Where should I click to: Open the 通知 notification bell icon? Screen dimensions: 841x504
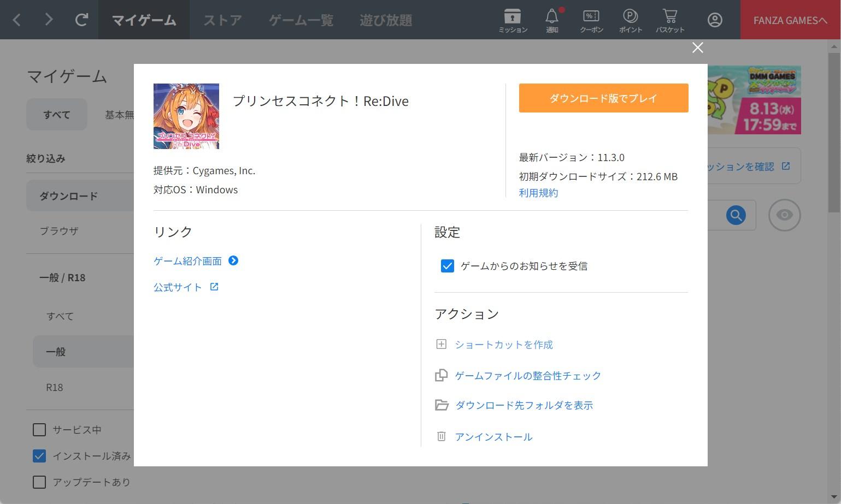pos(552,20)
